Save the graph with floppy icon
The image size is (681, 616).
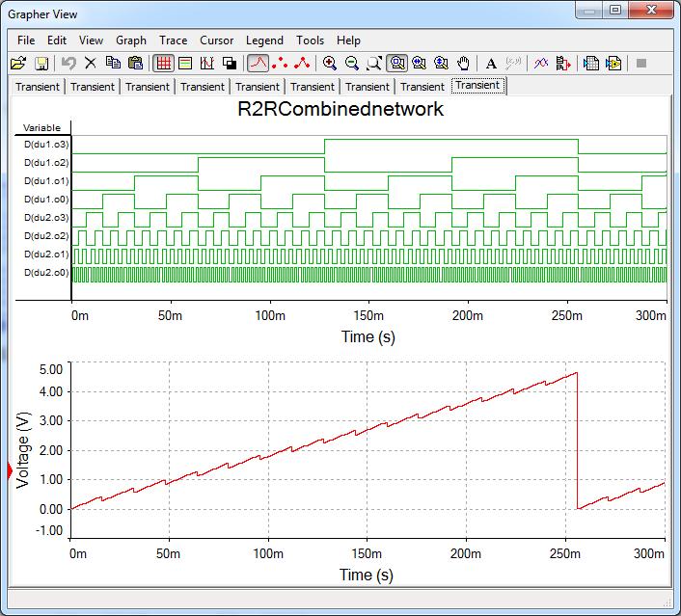click(41, 64)
